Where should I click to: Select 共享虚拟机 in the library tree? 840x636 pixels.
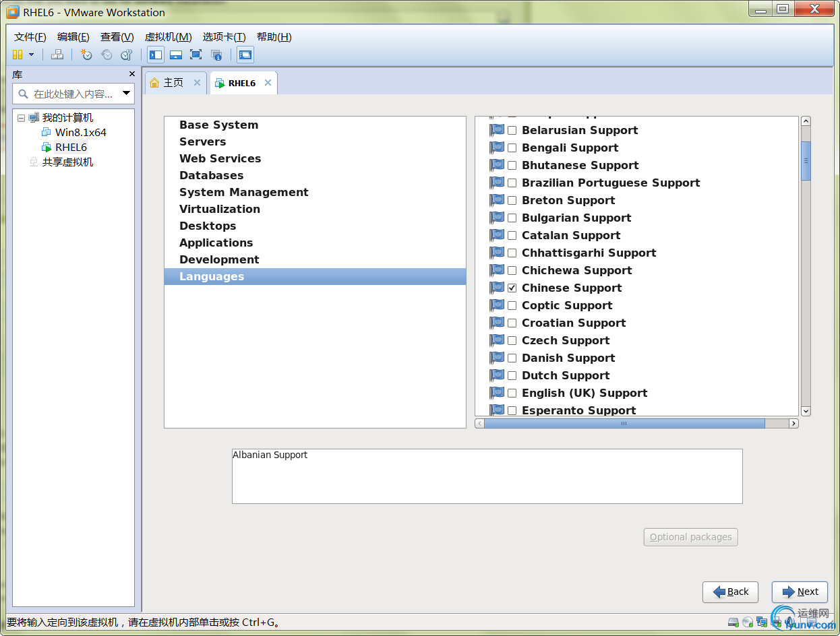[67, 162]
